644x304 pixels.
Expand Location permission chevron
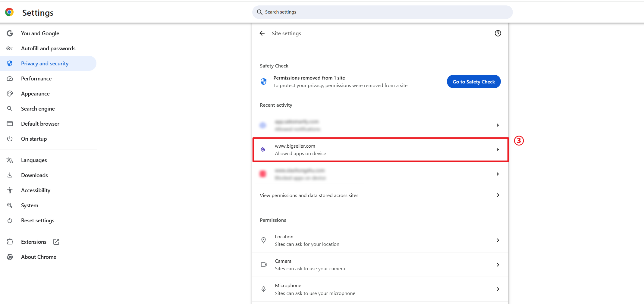[498, 240]
